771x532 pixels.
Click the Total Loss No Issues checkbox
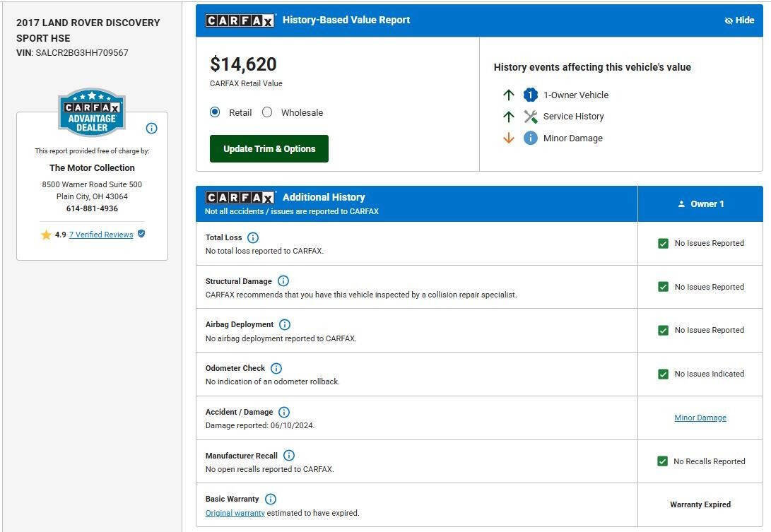coord(664,243)
